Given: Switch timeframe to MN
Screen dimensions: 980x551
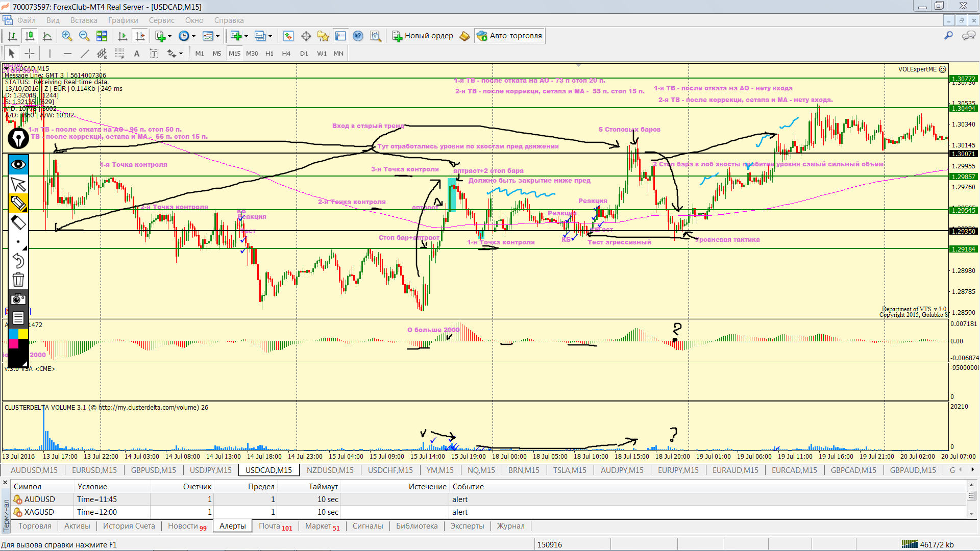Looking at the screenshot, I should (338, 54).
